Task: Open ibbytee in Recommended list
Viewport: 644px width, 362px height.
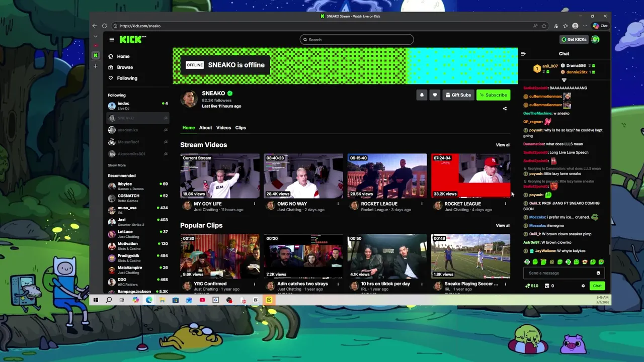Action: pyautogui.click(x=138, y=186)
